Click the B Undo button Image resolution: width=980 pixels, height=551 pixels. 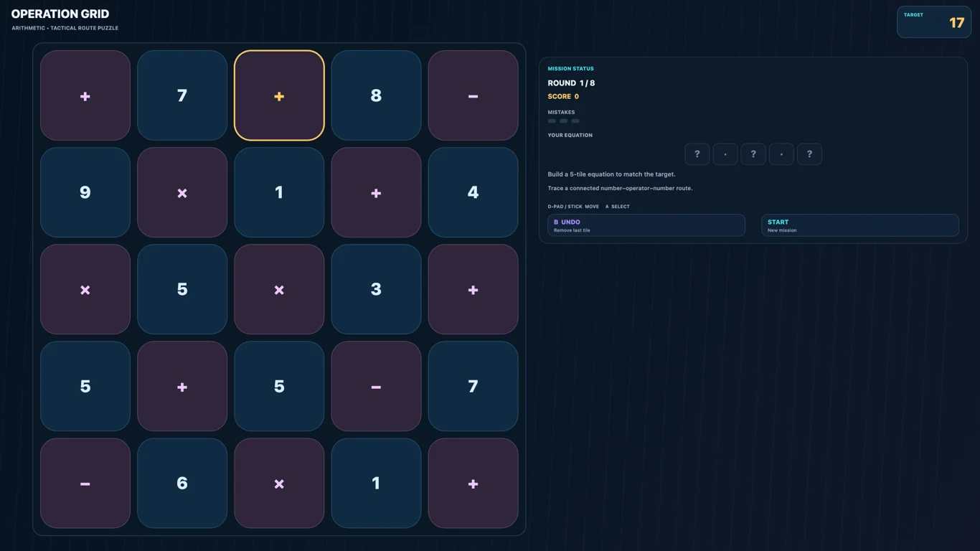pyautogui.click(x=646, y=225)
